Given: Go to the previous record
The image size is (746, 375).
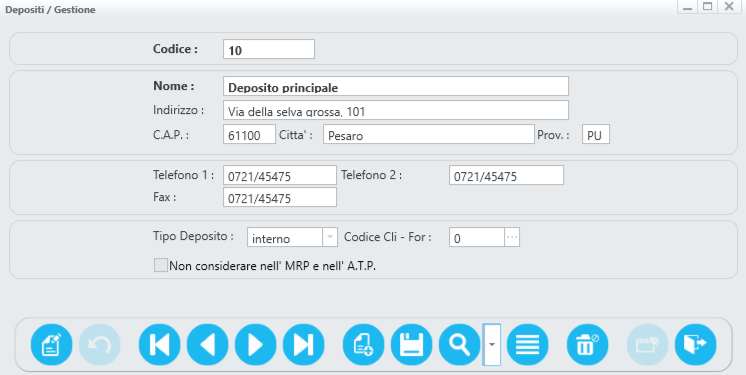Looking at the screenshot, I should [207, 345].
